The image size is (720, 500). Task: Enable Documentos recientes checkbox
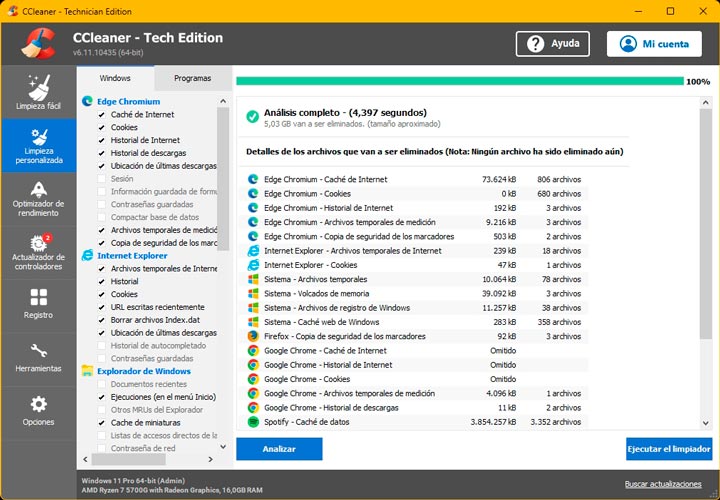101,384
